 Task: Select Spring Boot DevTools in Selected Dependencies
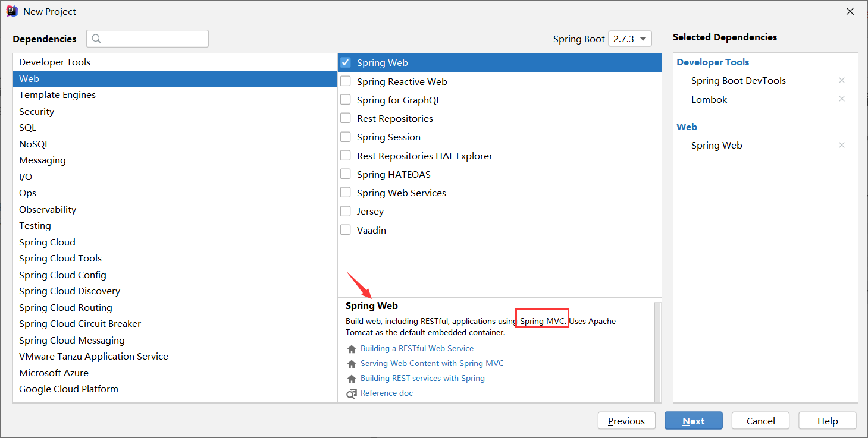coord(738,80)
